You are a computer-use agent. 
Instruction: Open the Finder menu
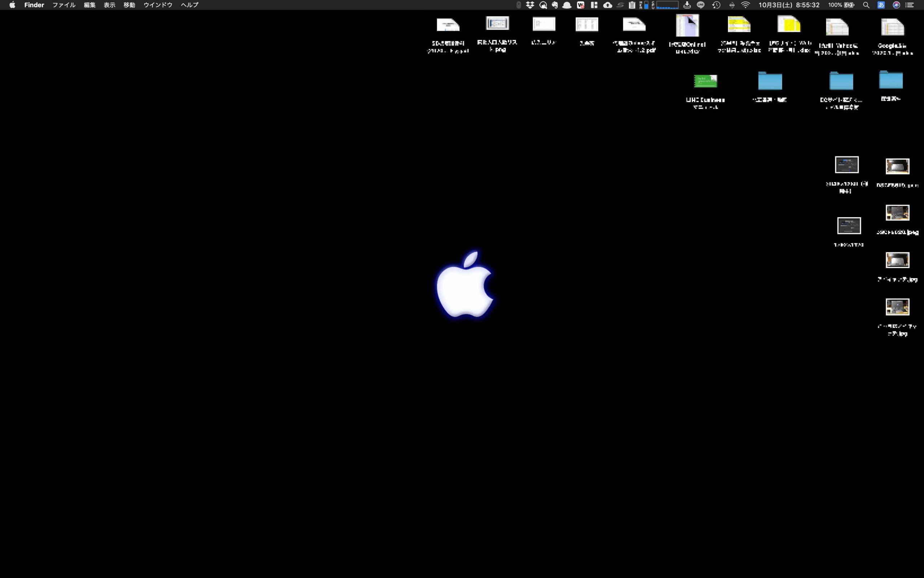tap(34, 5)
